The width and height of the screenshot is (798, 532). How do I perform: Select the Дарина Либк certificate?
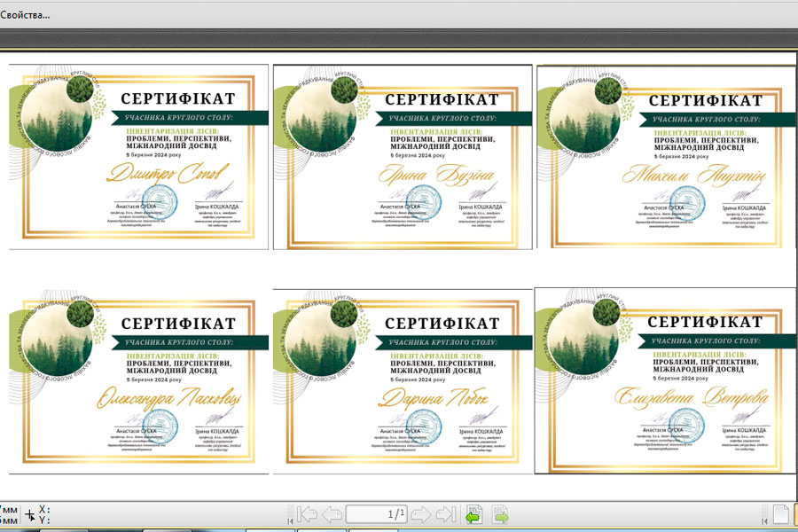click(403, 381)
